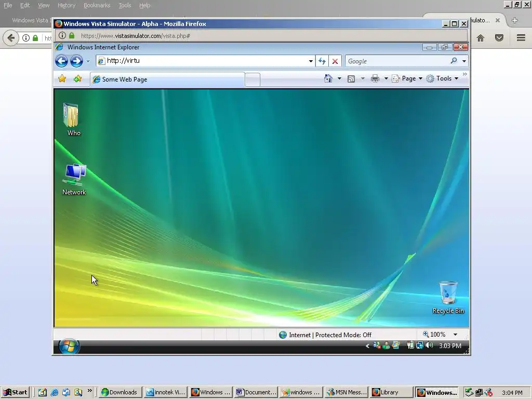Select the Some Web Page tab
Screen dimensions: 532x399
167,79
